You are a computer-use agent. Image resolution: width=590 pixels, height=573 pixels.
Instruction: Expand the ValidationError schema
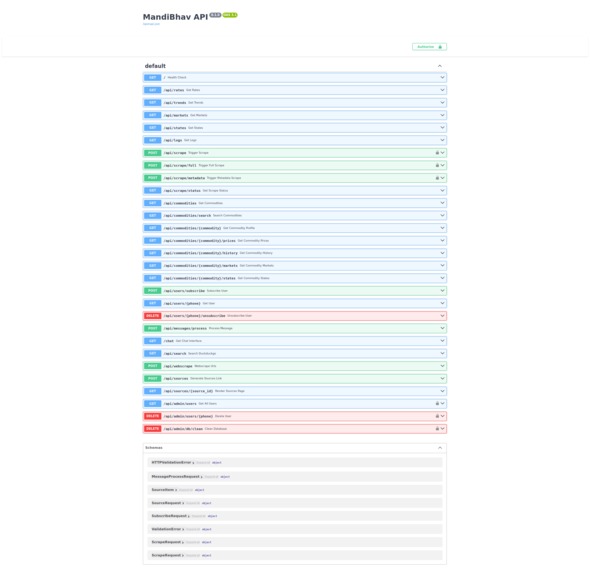pos(167,529)
